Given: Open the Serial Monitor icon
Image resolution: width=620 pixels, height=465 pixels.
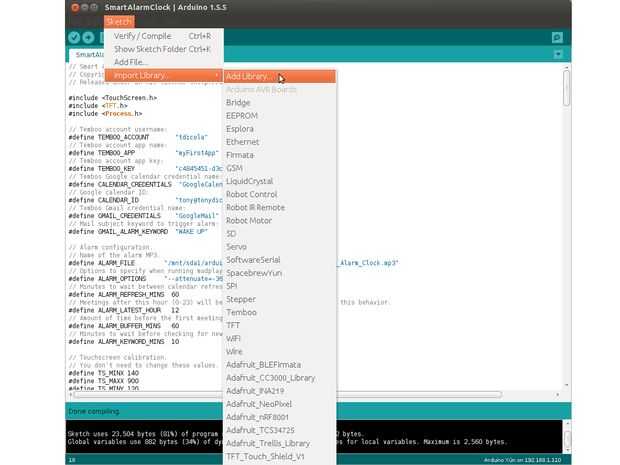Looking at the screenshot, I should point(557,38).
